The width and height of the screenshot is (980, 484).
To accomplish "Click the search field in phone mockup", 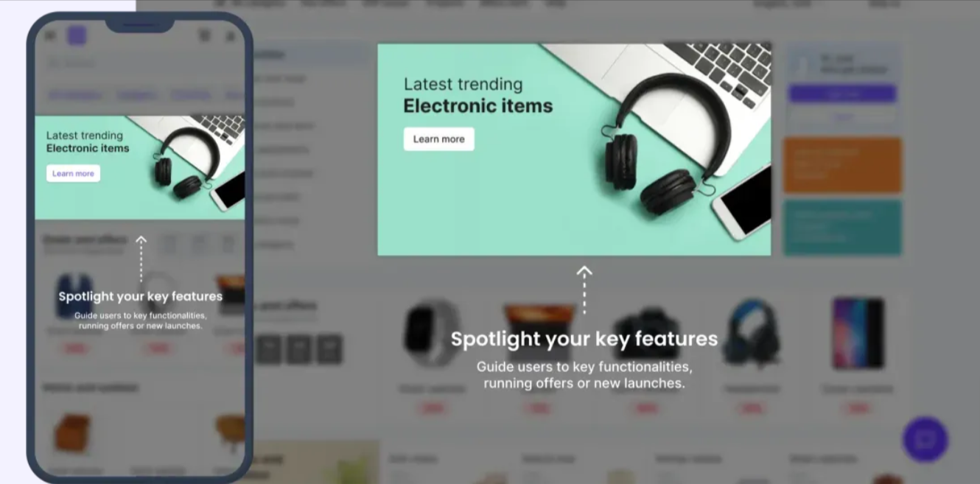I will (140, 63).
